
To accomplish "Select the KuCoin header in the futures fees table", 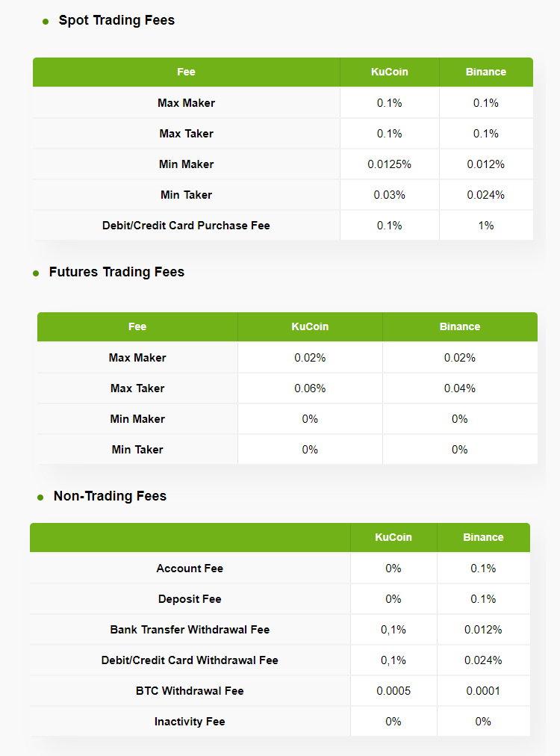I will coord(310,327).
